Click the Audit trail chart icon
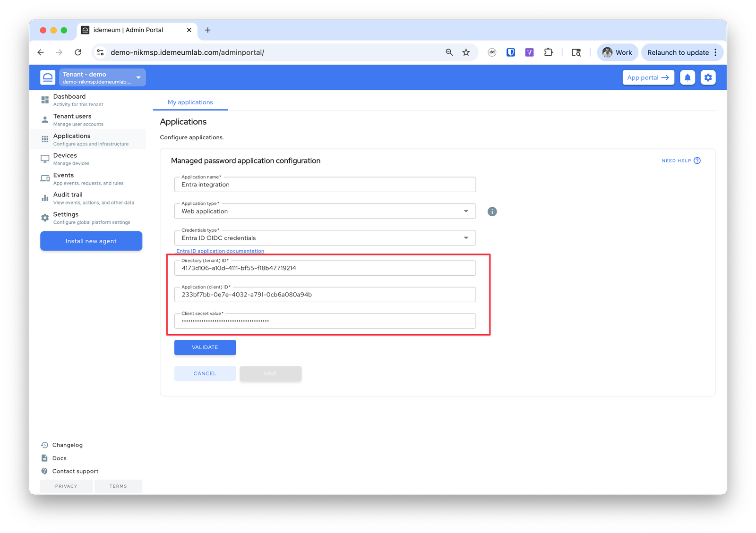This screenshot has width=756, height=533. point(45,198)
